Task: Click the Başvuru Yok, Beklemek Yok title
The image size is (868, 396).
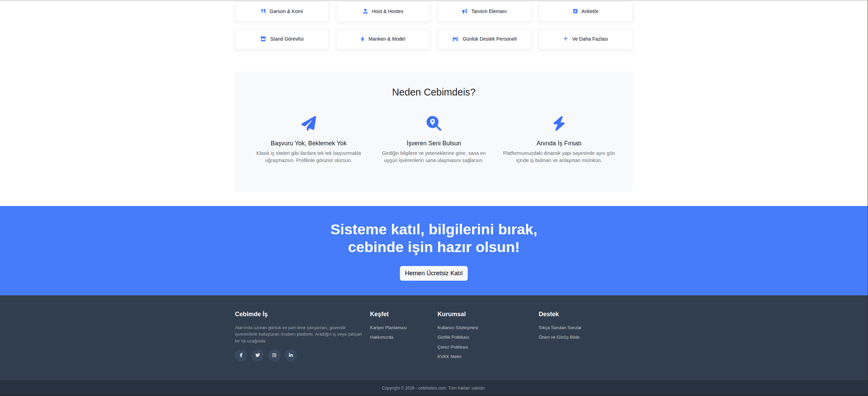Action: pos(309,143)
